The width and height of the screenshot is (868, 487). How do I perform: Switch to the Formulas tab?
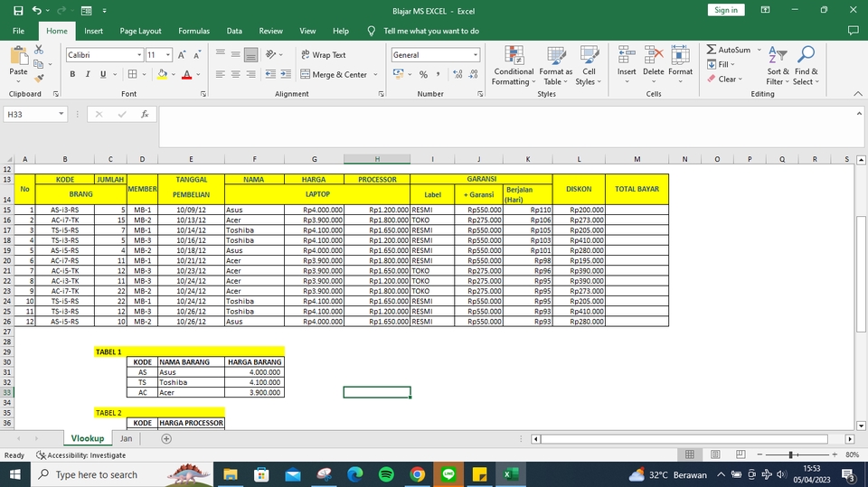(x=193, y=31)
